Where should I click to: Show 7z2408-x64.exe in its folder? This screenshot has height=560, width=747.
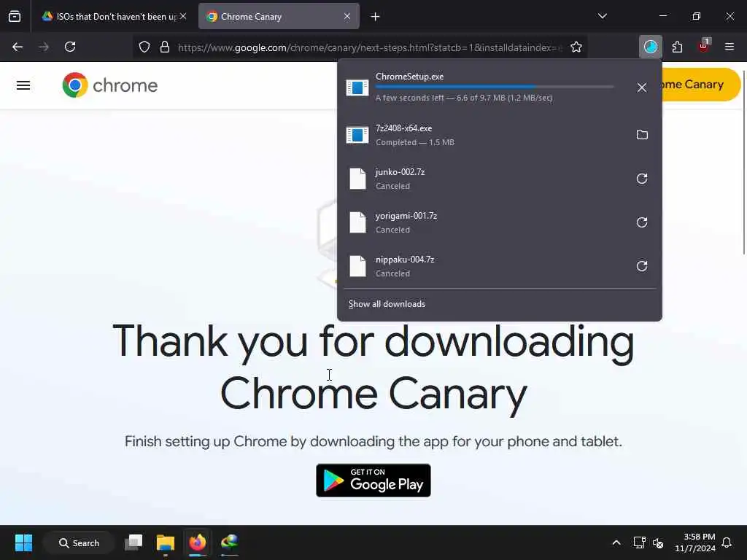pyautogui.click(x=642, y=135)
